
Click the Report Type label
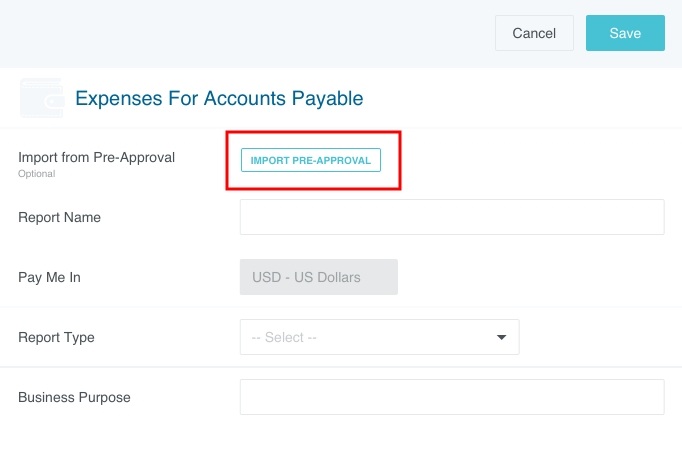56,337
